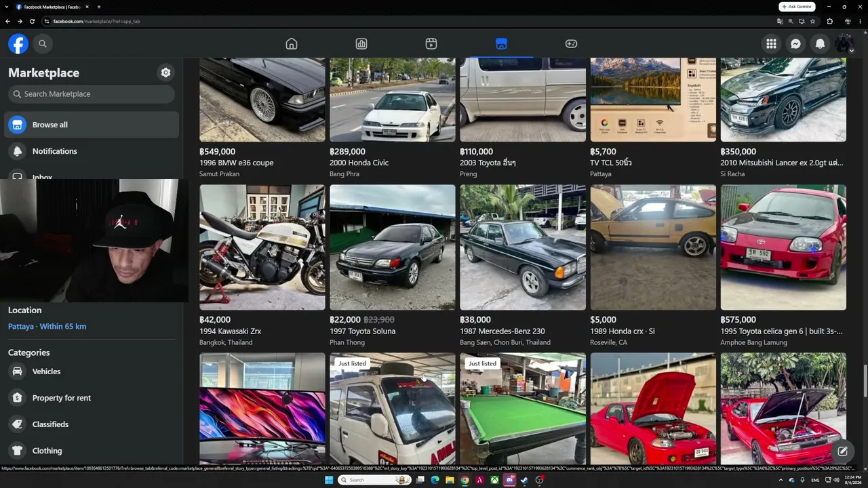
Task: Bookmark this page with the star
Action: tap(812, 21)
